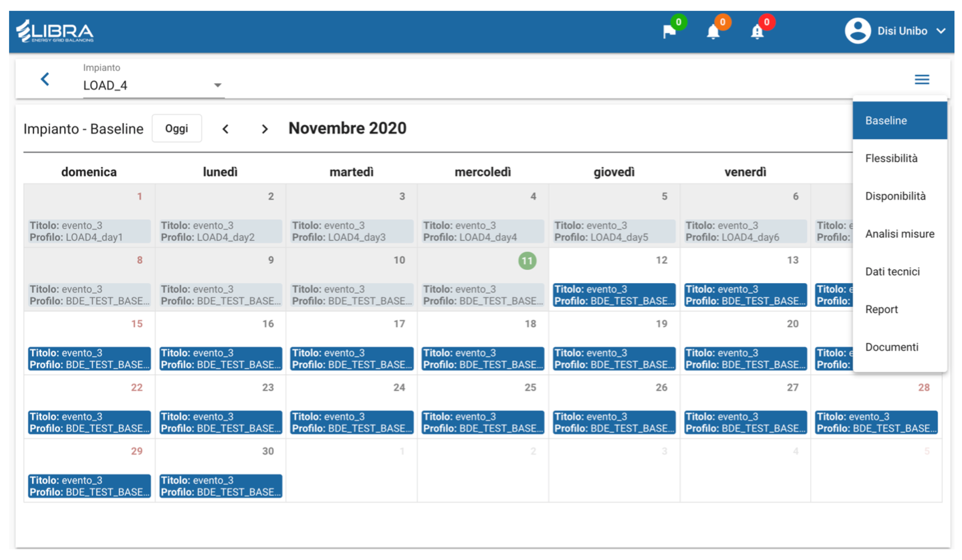Go to next month in calendar
Screen dimensions: 962x560
point(265,129)
